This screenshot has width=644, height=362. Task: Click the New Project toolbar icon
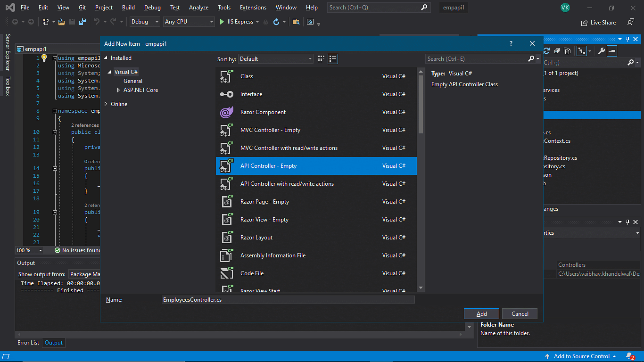click(45, 22)
